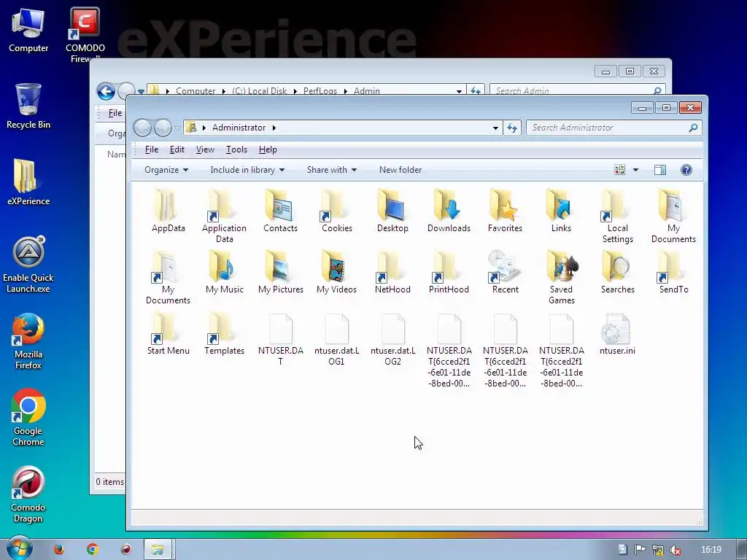Open the Saved Games folder

(561, 277)
